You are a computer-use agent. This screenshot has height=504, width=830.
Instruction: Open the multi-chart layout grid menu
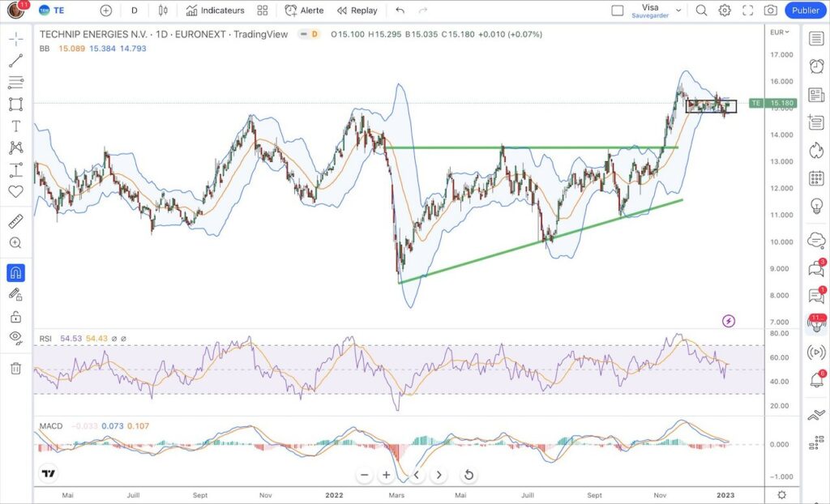point(260,10)
